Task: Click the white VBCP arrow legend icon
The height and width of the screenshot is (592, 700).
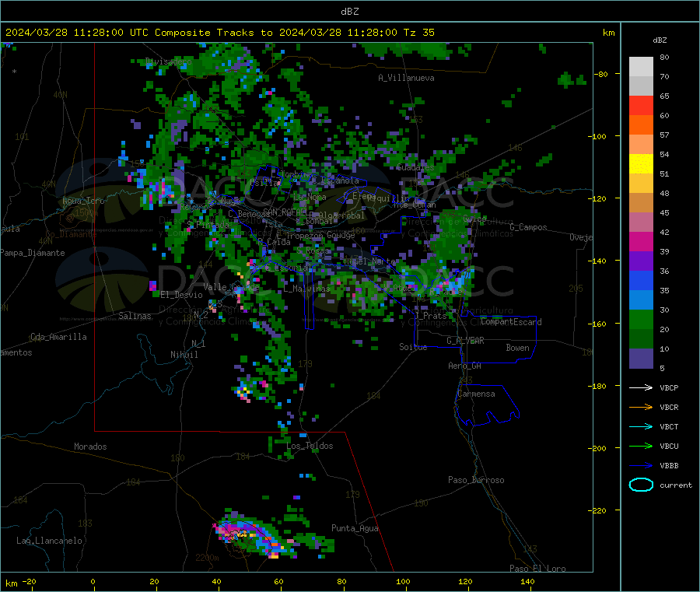Action: pyautogui.click(x=641, y=387)
